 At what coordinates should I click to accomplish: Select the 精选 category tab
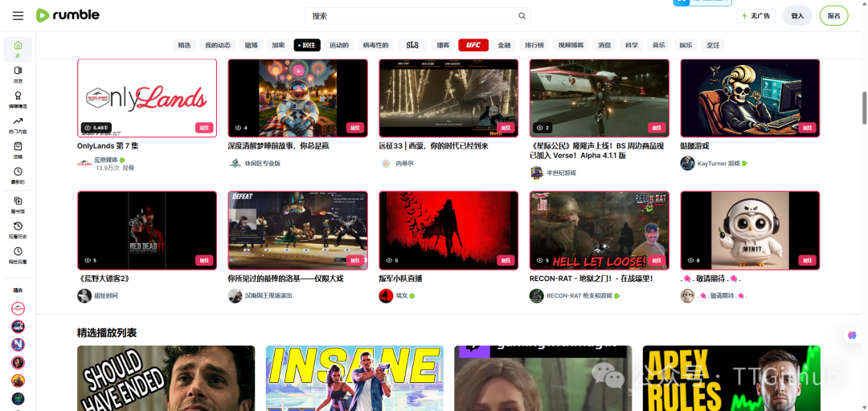pos(184,46)
